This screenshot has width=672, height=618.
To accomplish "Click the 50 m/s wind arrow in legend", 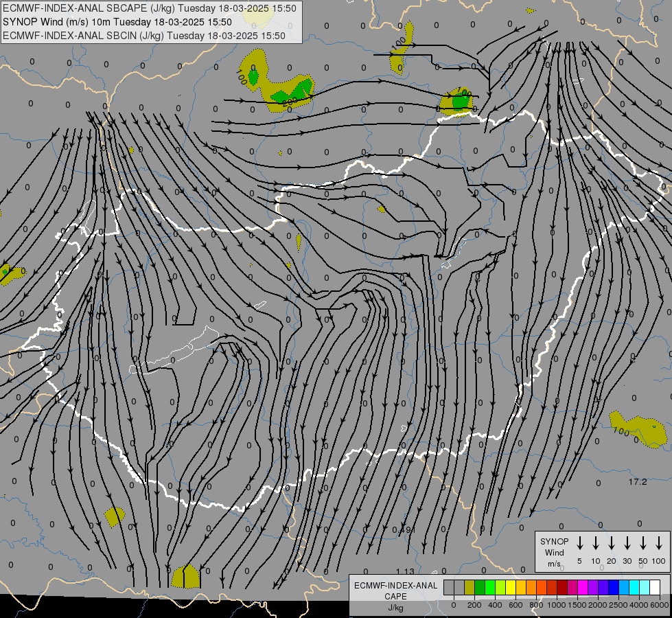I will 643,543.
